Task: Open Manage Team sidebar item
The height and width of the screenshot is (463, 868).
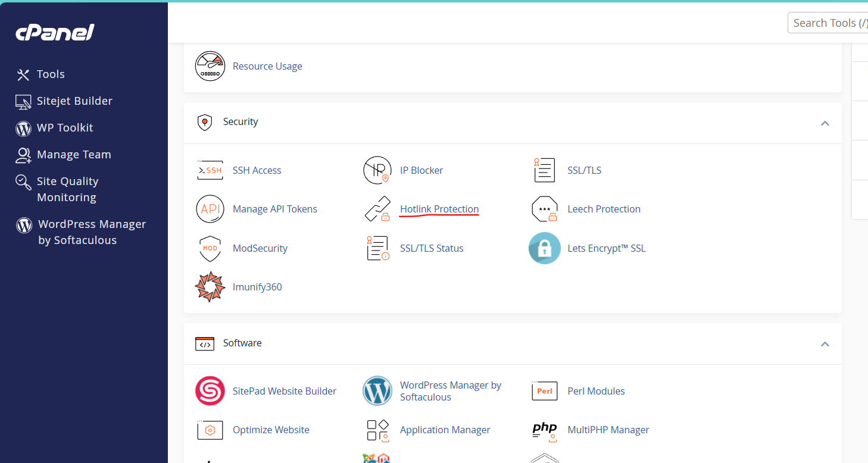Action: tap(74, 155)
